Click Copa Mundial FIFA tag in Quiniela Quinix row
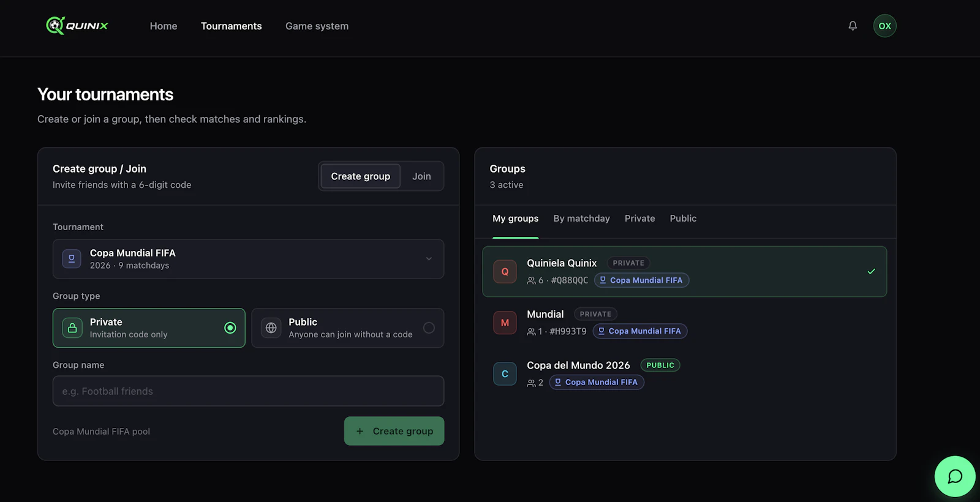This screenshot has height=502, width=980. click(641, 280)
